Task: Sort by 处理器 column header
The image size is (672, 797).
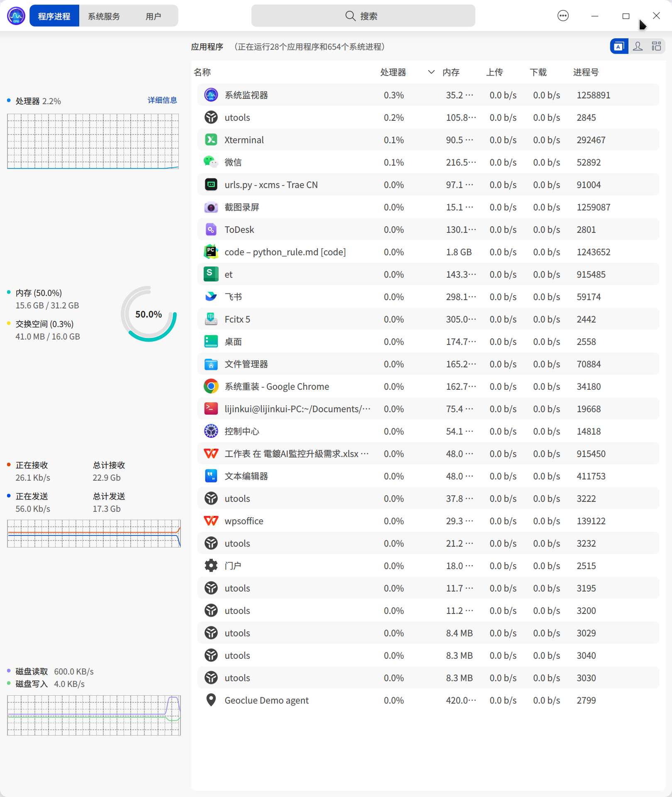Action: pyautogui.click(x=393, y=72)
